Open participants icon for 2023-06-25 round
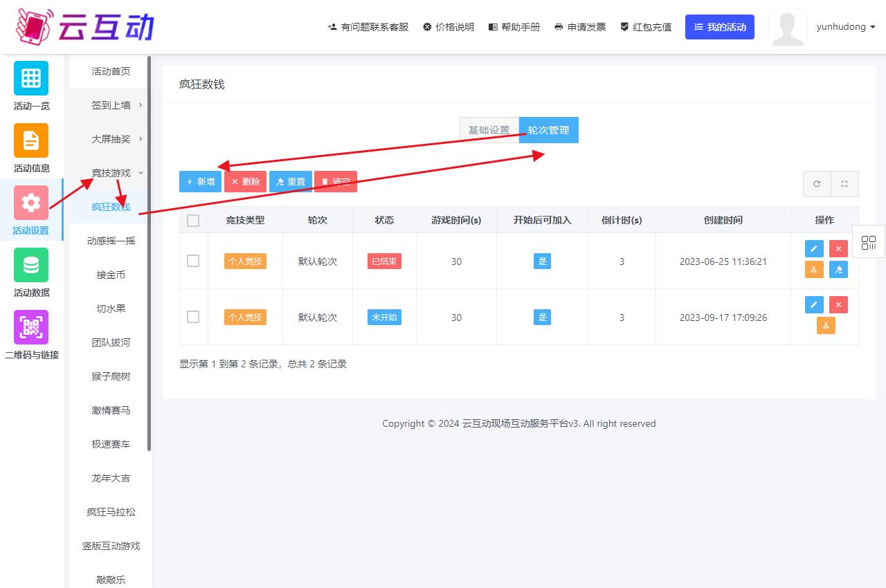Image resolution: width=886 pixels, height=588 pixels. (x=815, y=270)
